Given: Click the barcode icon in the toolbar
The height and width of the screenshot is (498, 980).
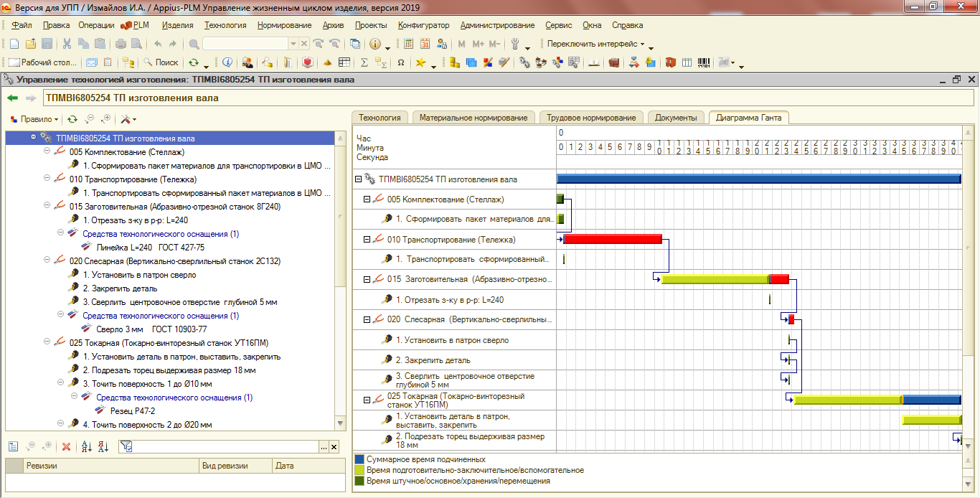Looking at the screenshot, I should [704, 62].
